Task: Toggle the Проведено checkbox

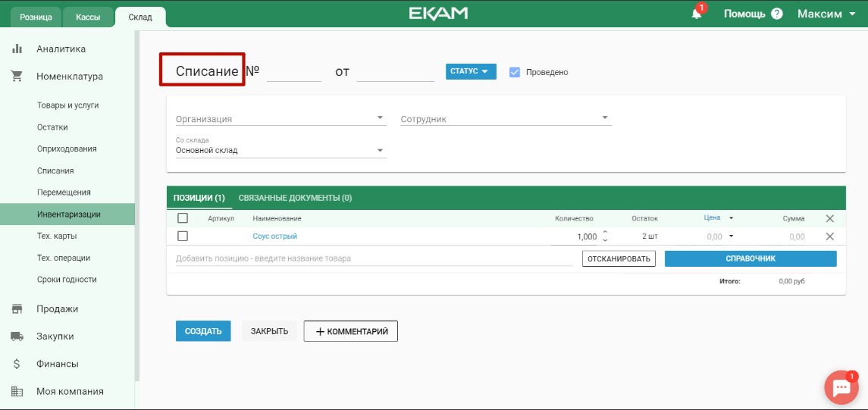Action: tap(515, 72)
